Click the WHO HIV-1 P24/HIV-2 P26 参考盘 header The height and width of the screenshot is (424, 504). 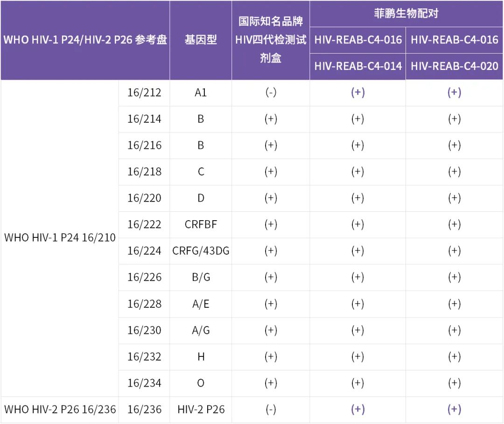click(85, 40)
